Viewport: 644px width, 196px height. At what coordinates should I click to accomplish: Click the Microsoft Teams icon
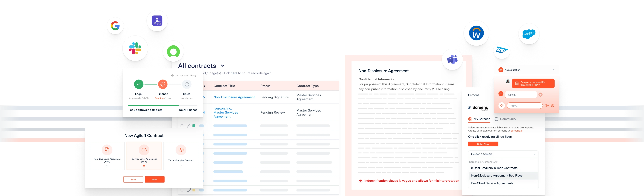click(x=452, y=59)
